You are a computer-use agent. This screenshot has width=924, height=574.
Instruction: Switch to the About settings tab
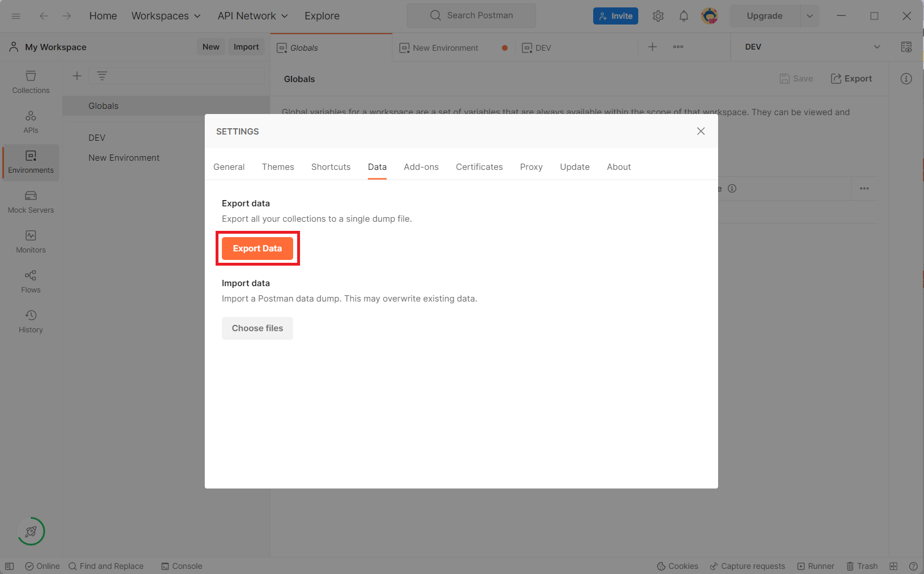[x=619, y=167]
